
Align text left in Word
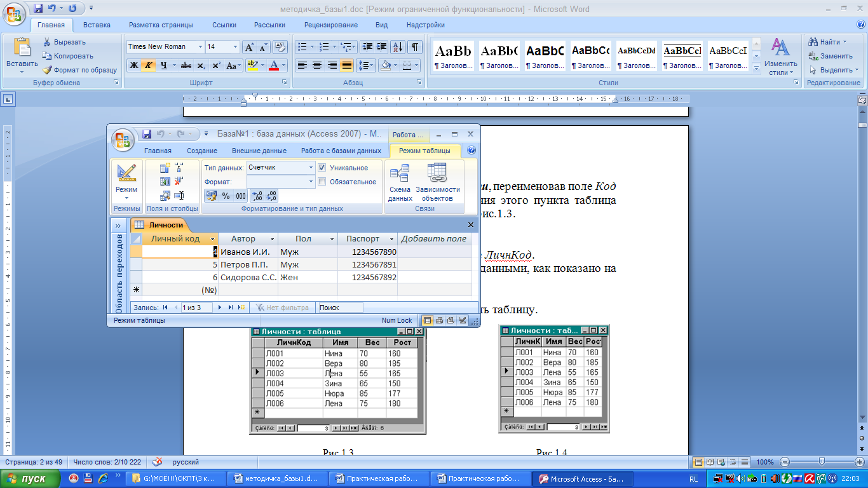302,65
